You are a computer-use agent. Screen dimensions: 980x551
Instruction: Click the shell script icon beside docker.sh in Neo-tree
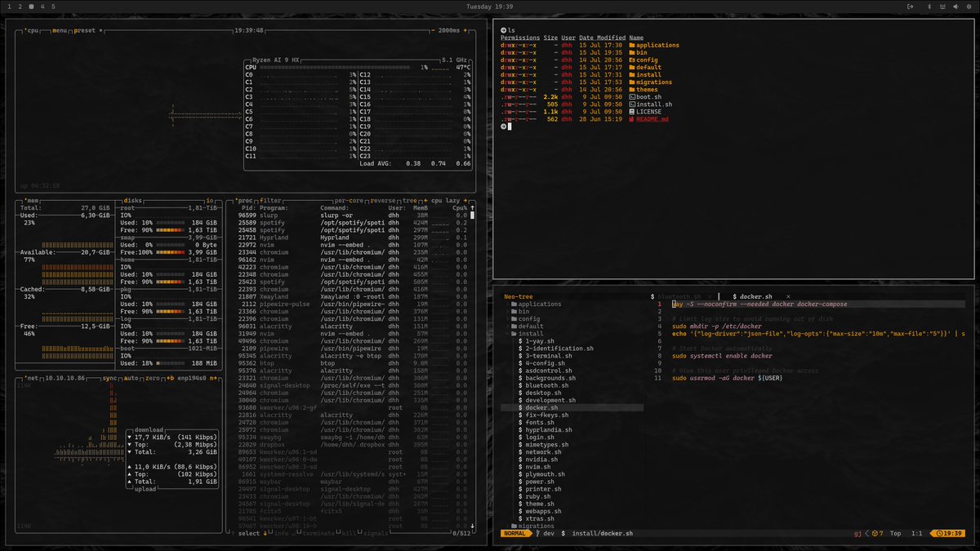[519, 407]
